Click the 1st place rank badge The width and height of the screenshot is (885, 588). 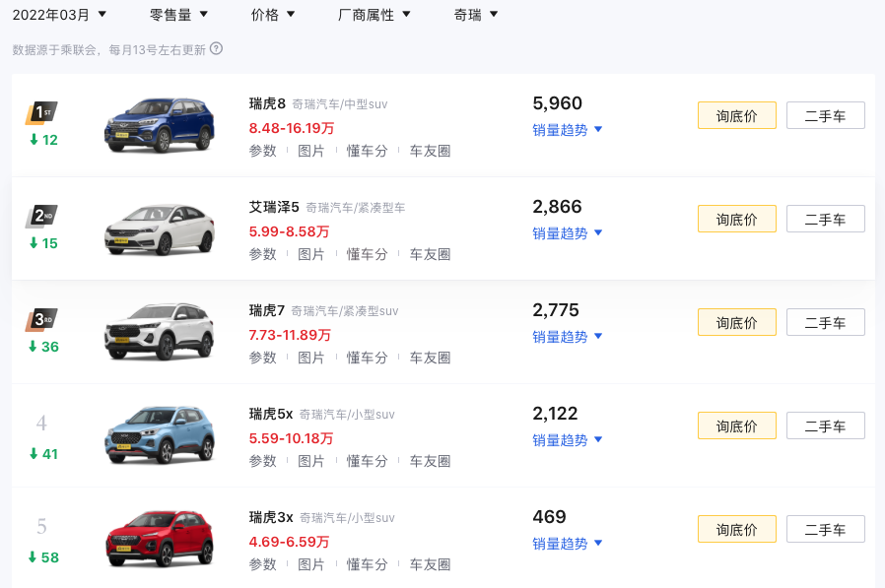41,113
